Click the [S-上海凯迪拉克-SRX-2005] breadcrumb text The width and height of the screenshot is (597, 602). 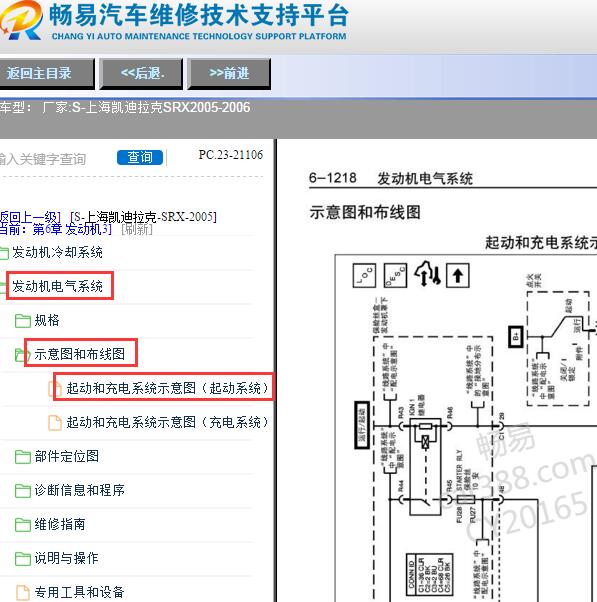coord(144,217)
